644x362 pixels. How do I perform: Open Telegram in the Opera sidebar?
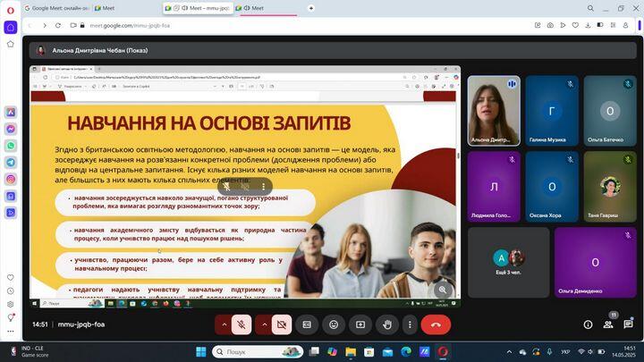point(11,163)
